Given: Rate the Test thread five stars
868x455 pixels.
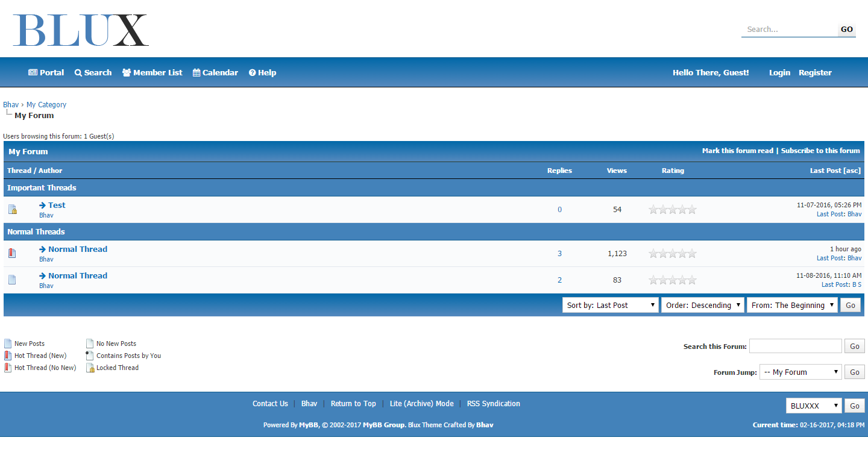Looking at the screenshot, I should pyautogui.click(x=692, y=210).
